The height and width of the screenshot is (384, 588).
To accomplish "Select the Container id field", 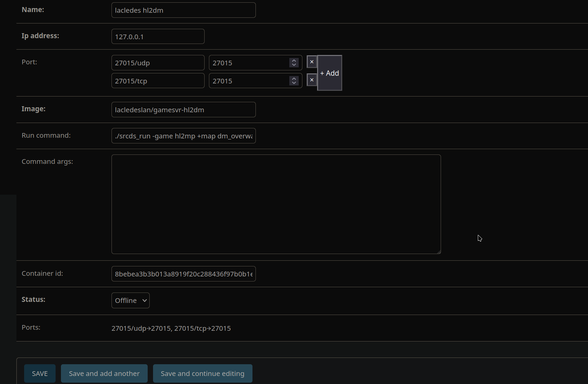I will pyautogui.click(x=183, y=274).
